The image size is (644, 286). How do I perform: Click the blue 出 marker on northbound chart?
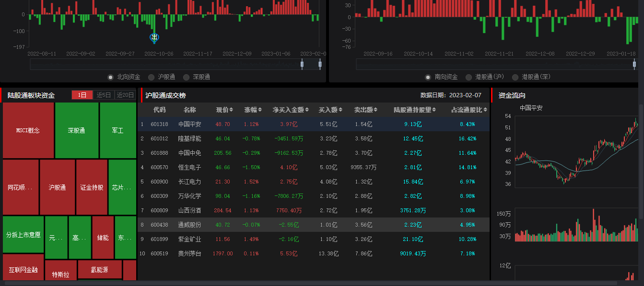(154, 37)
